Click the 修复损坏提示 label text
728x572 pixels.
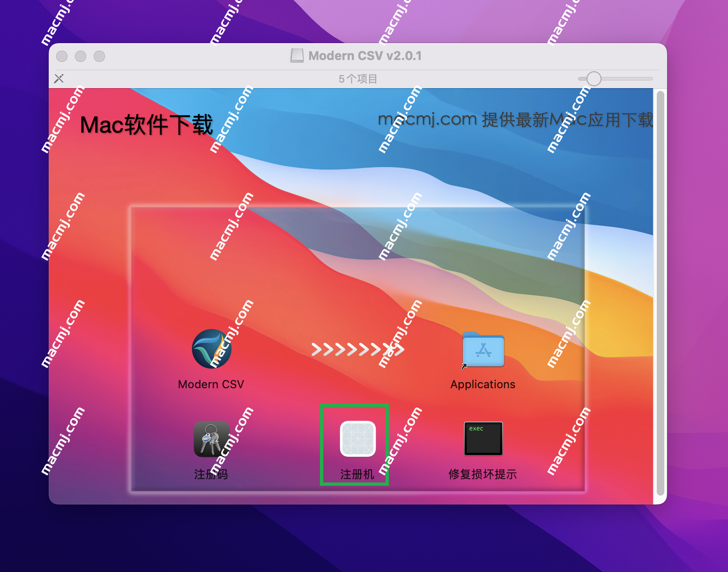click(483, 474)
